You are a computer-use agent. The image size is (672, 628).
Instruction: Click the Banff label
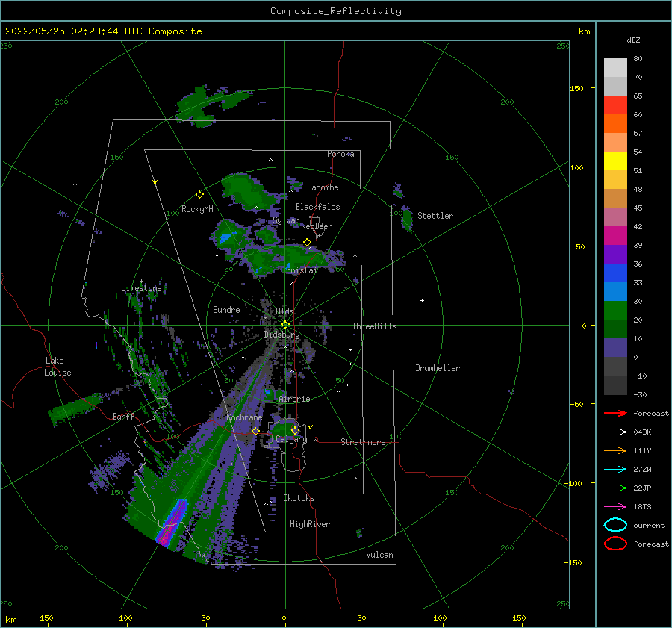pyautogui.click(x=123, y=416)
